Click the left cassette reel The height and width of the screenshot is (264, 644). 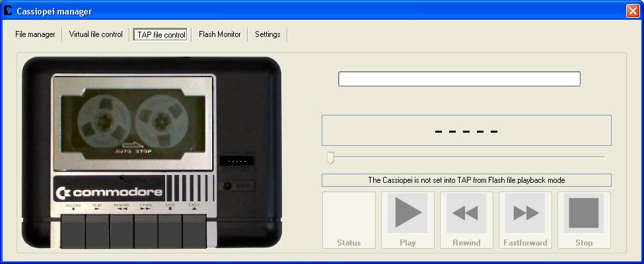pos(104,122)
